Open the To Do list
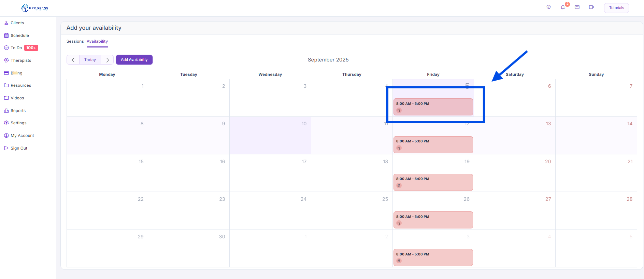The height and width of the screenshot is (279, 644). pyautogui.click(x=16, y=48)
